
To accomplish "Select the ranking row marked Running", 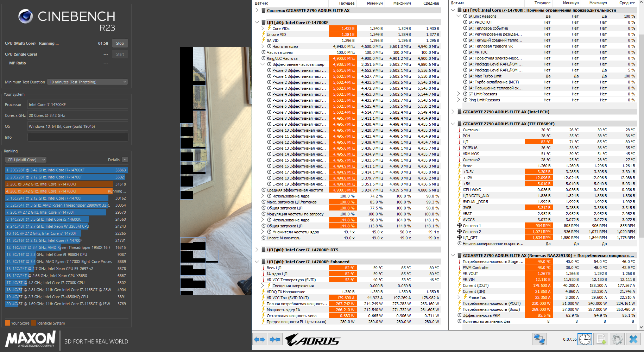I will coord(66,191).
